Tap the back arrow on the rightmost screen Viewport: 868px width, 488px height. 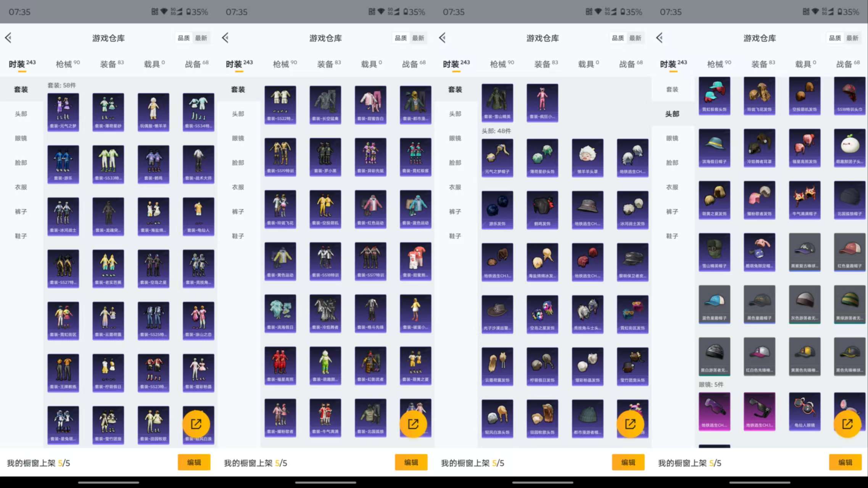[659, 38]
